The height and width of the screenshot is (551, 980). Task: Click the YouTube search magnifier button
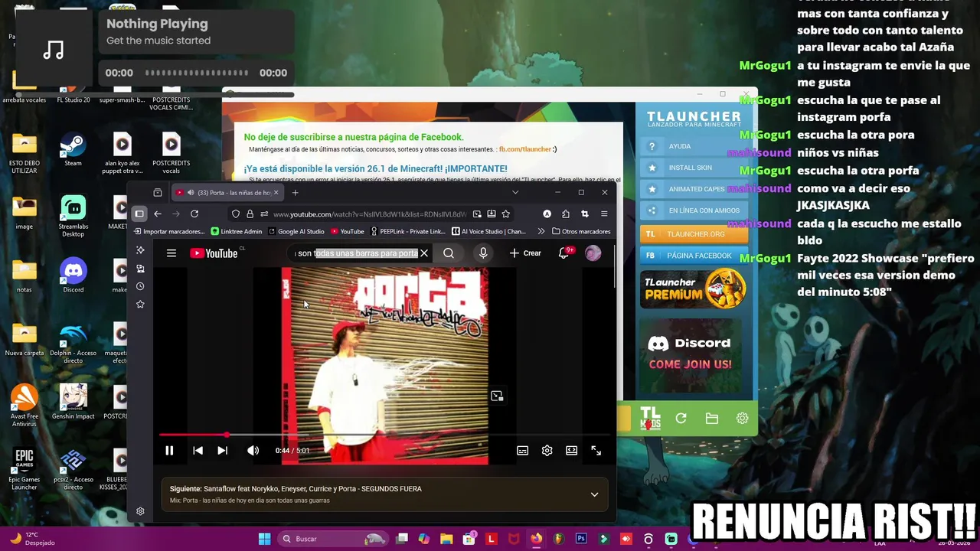click(449, 253)
